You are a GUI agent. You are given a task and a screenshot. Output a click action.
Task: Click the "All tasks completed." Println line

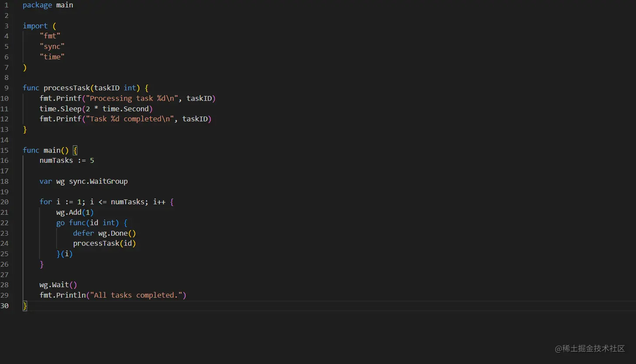pyautogui.click(x=113, y=295)
